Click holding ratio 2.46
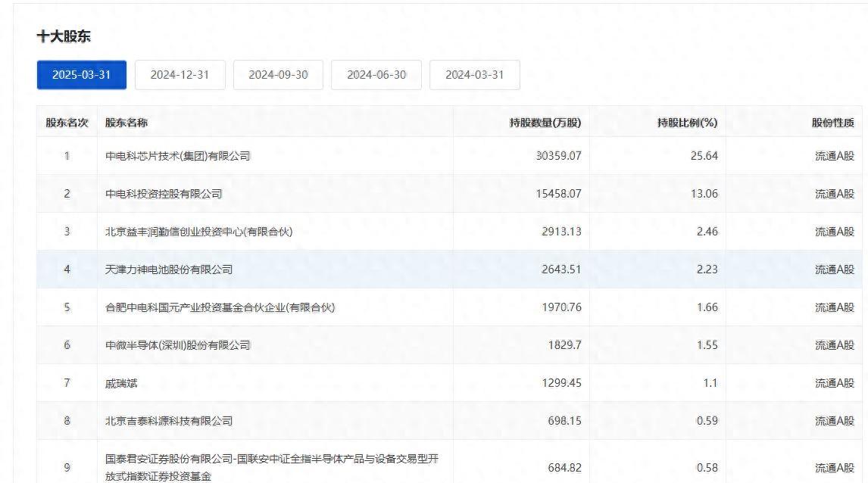 (707, 232)
